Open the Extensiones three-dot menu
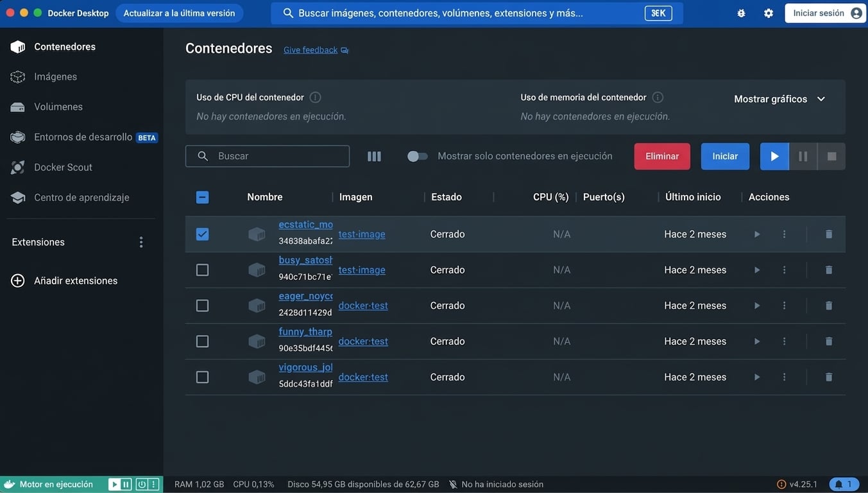 click(141, 242)
